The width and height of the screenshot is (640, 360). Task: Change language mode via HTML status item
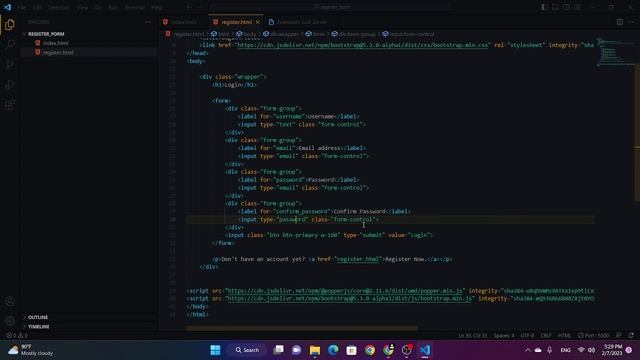564,336
